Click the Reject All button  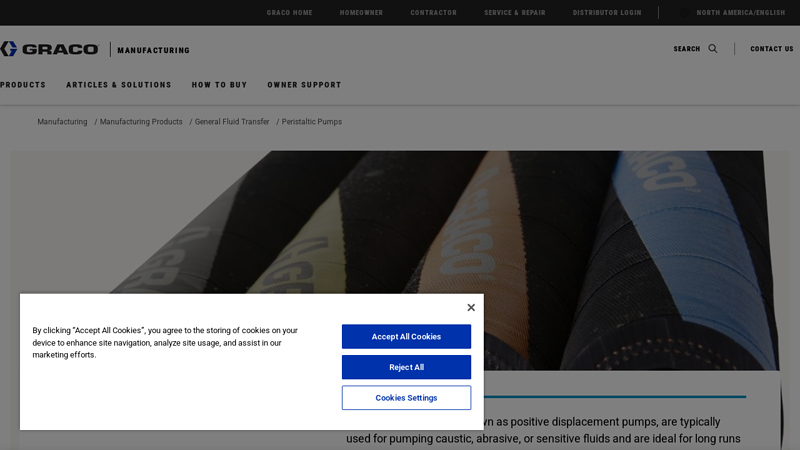[406, 367]
